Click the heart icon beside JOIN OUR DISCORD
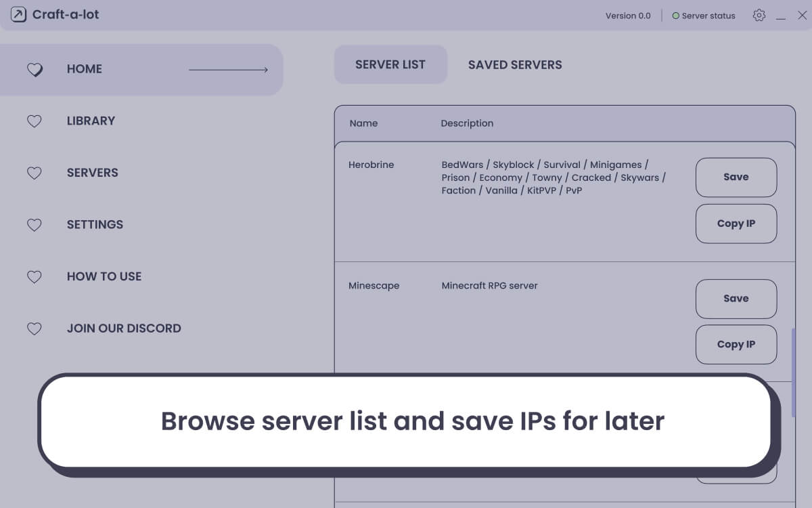 (x=35, y=329)
